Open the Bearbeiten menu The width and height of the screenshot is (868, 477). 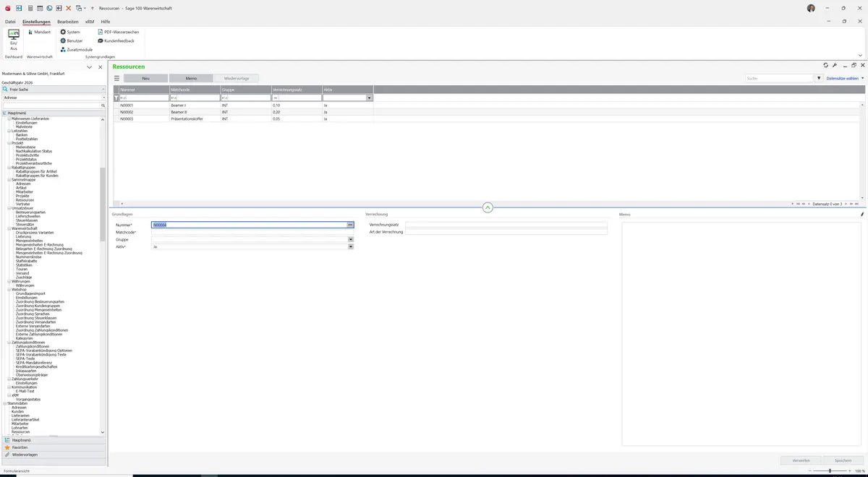[x=68, y=22]
